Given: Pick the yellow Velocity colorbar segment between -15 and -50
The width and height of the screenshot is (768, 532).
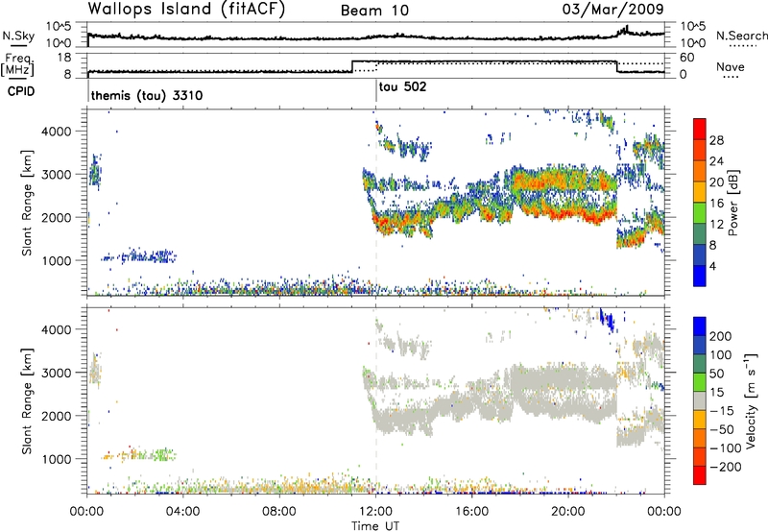Looking at the screenshot, I should point(700,420).
